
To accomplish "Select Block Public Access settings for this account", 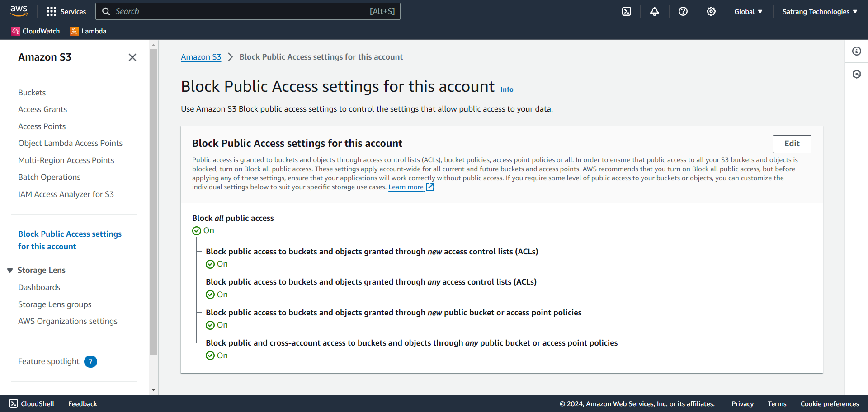I will [x=70, y=240].
